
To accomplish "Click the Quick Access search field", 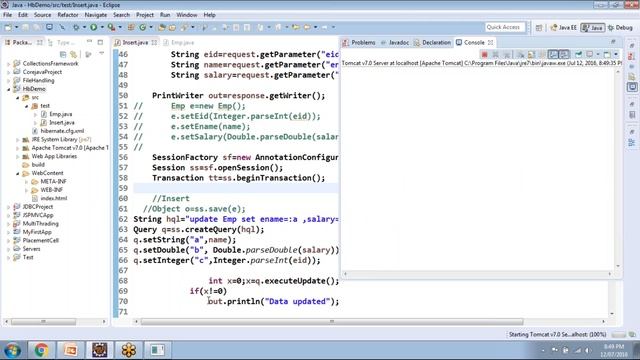I will tap(504, 27).
